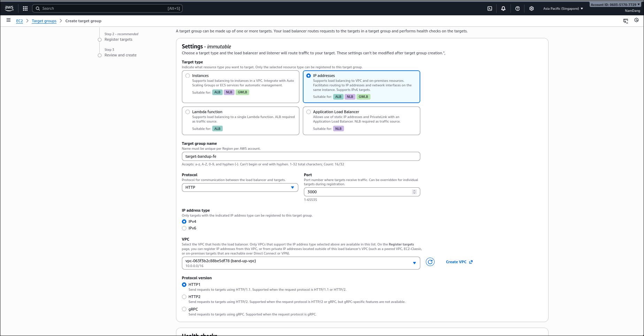Choose Lambda function target type
The height and width of the screenshot is (336, 644).
pos(188,112)
